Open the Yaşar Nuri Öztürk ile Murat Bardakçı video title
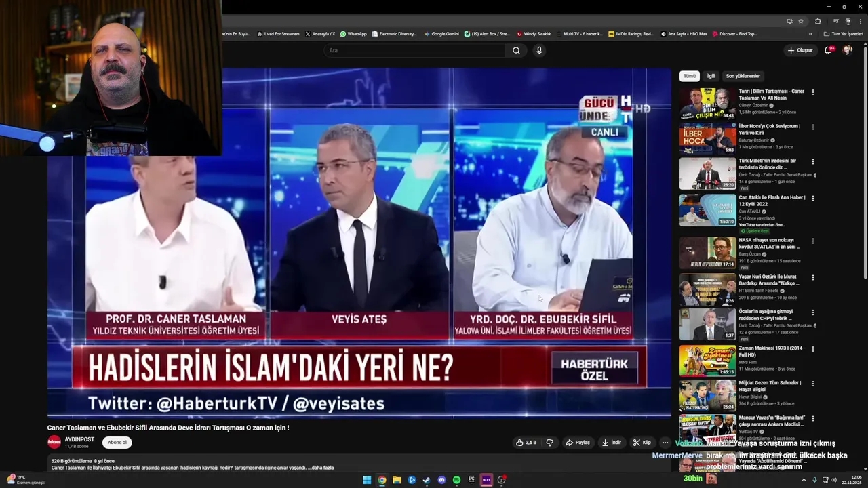The height and width of the screenshot is (488, 868). 769,280
